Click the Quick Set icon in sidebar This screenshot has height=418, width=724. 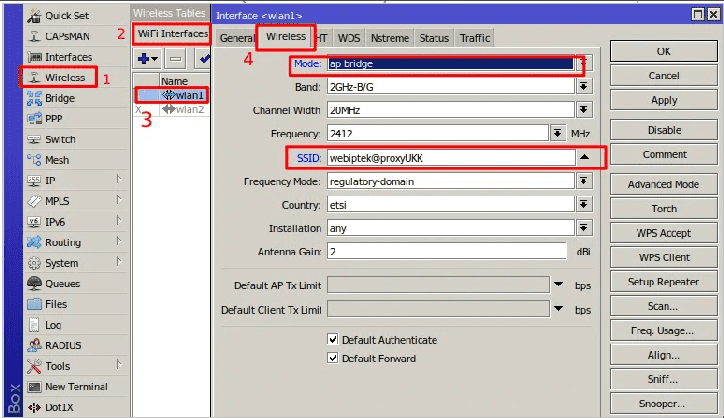point(33,15)
